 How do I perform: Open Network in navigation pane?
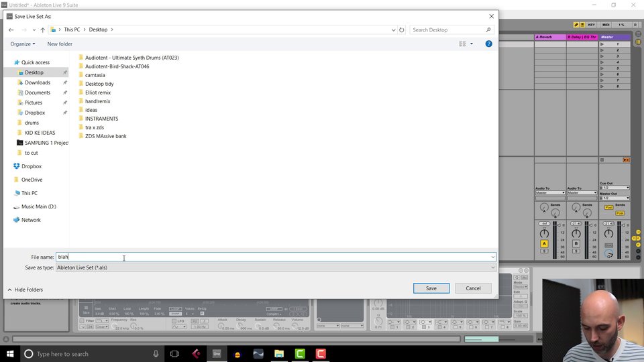(31, 220)
